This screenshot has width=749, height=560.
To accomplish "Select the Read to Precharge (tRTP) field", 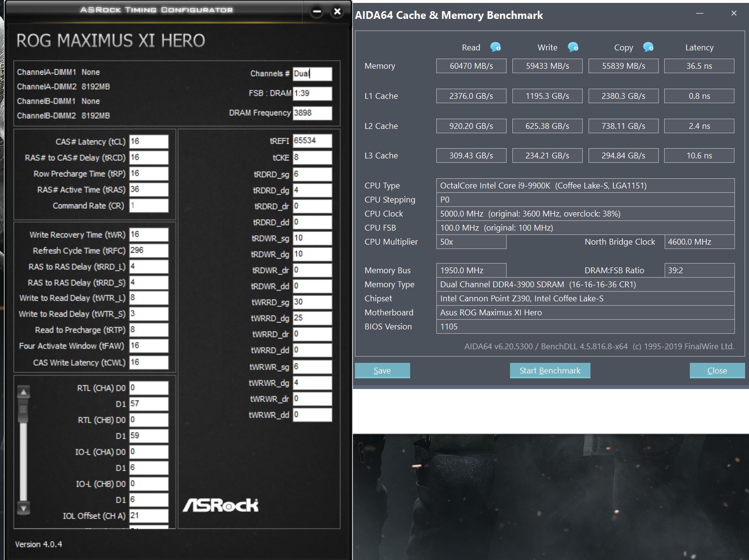I will coord(149,330).
